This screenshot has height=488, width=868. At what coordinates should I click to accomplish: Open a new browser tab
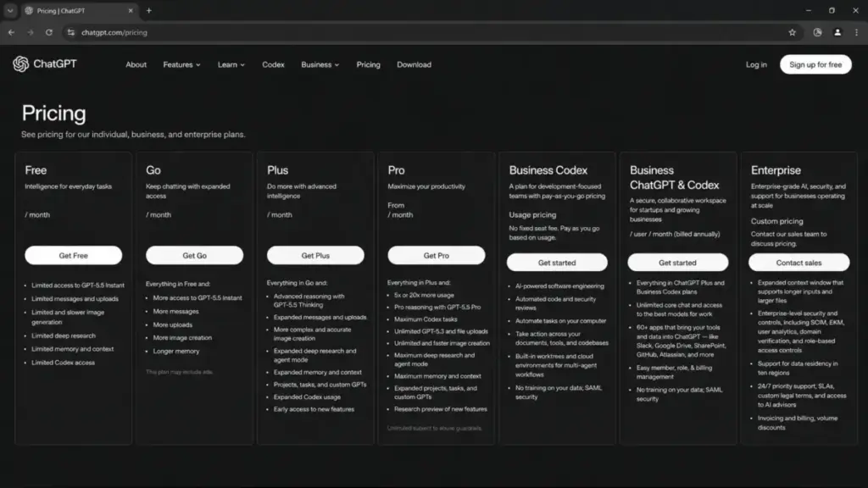point(149,10)
